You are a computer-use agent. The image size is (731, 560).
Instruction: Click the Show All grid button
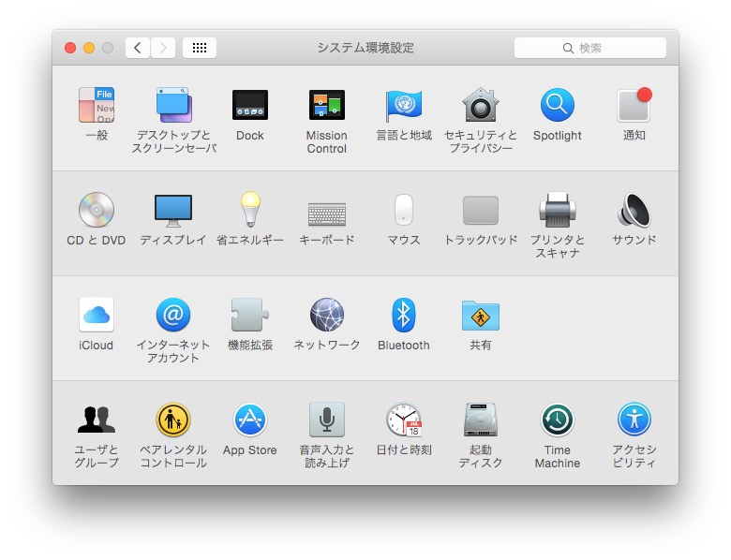(200, 48)
